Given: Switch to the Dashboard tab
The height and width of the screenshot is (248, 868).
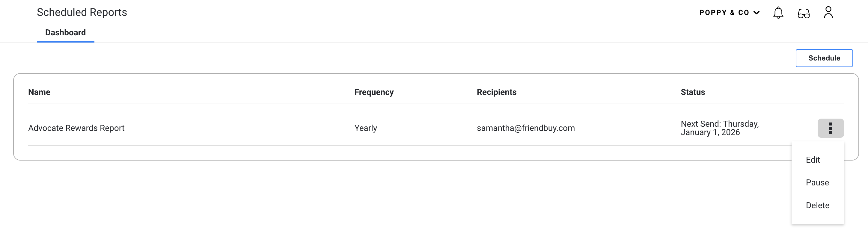Looking at the screenshot, I should pos(65,33).
